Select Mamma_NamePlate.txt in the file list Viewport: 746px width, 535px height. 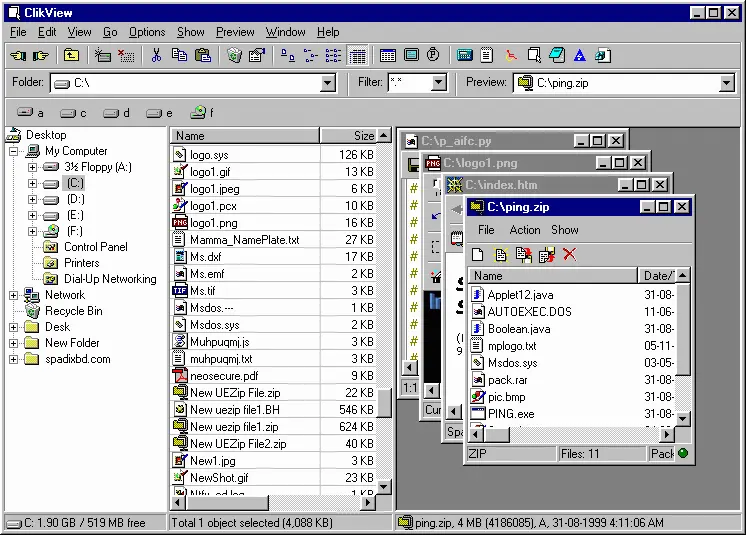(x=244, y=240)
